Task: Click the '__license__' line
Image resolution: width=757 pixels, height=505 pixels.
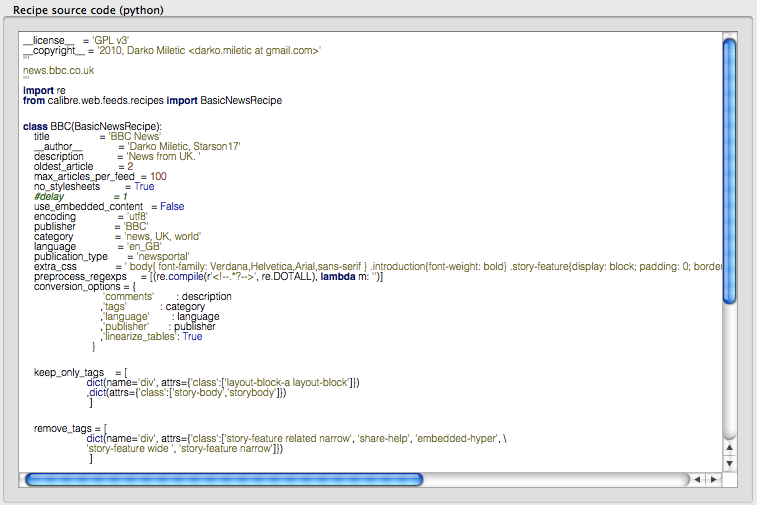Action: click(76, 41)
